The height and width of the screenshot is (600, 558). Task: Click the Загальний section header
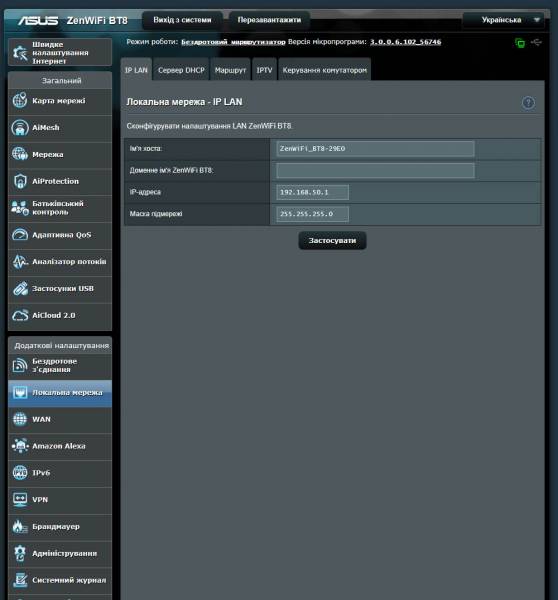(x=61, y=81)
